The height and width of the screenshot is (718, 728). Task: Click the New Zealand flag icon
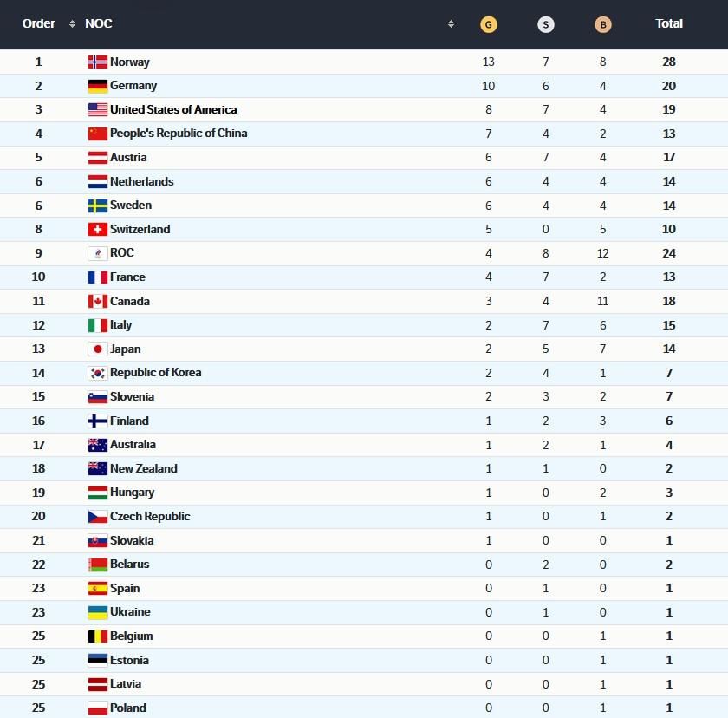coord(97,469)
